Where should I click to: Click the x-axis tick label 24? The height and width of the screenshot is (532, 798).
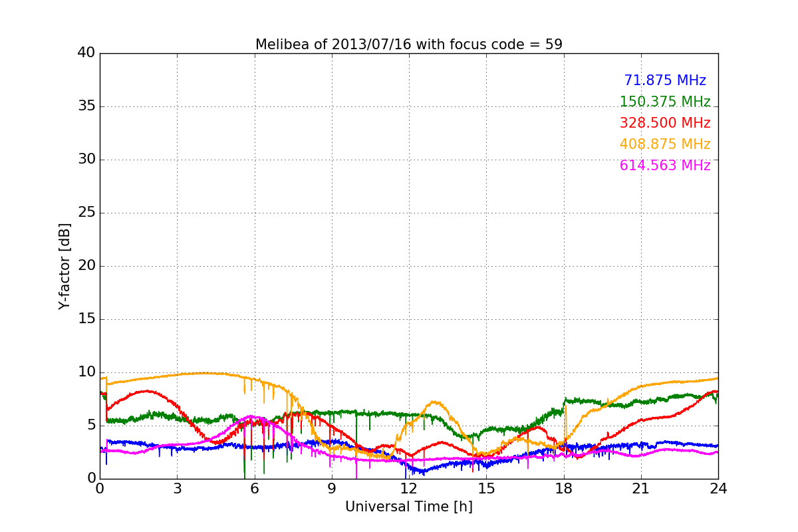pyautogui.click(x=718, y=489)
